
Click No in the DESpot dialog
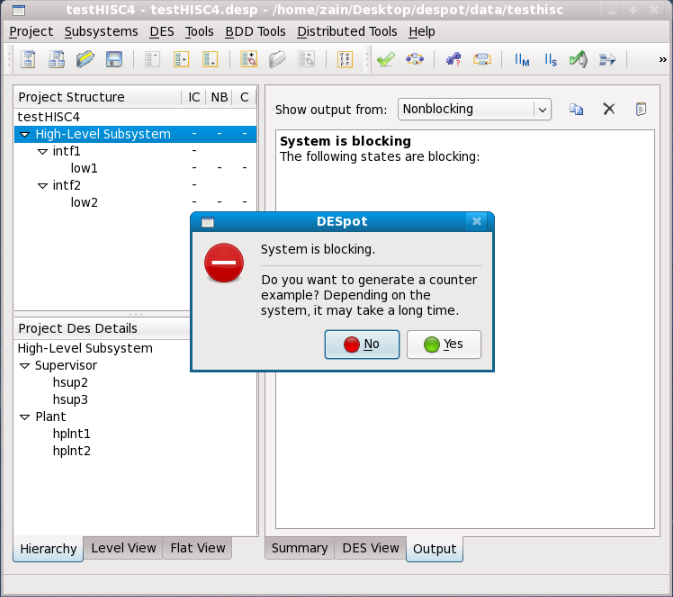point(361,344)
